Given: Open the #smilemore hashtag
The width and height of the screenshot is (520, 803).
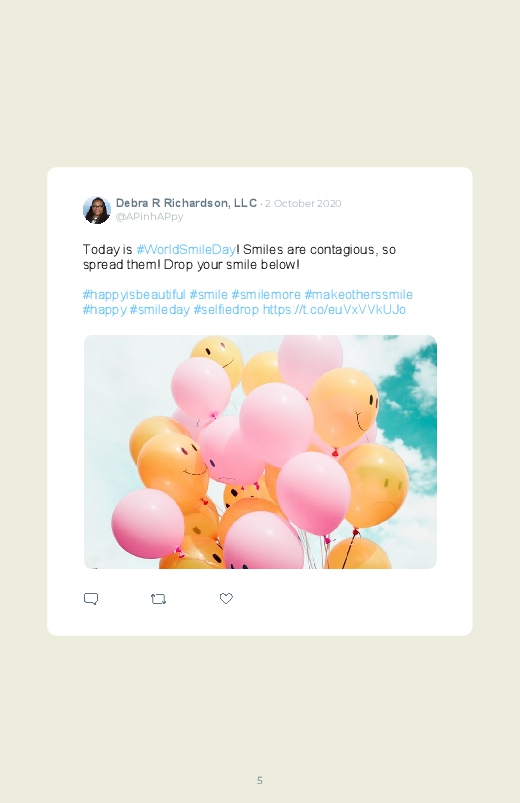Looking at the screenshot, I should click(266, 295).
